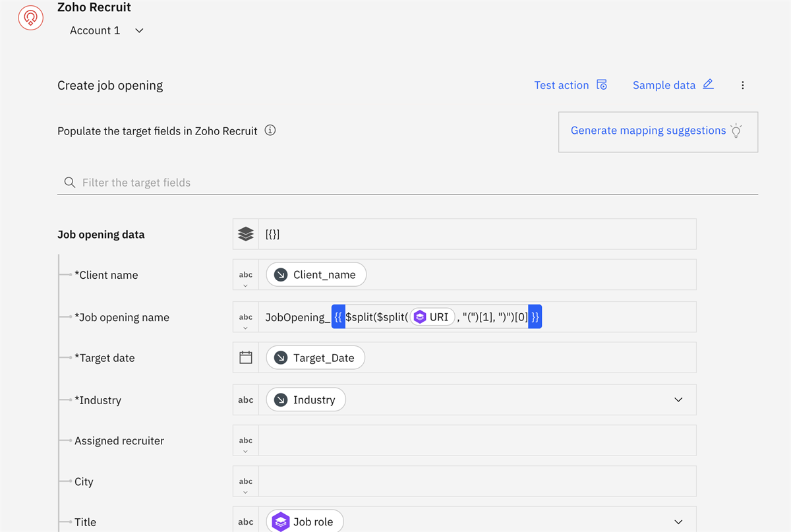
Task: Click the Job opening data label
Action: 101,235
